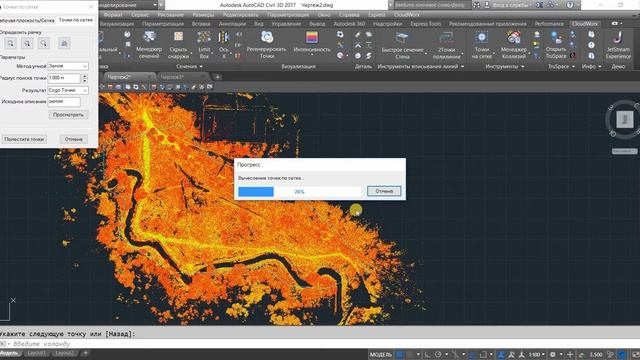Open the Performance ribbon tab
This screenshot has height=360, width=640.
click(x=549, y=24)
